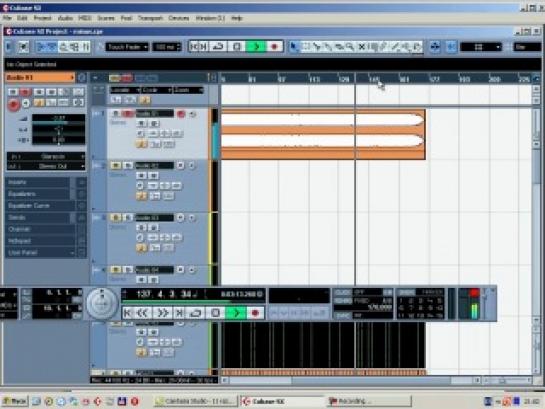Click Play in the top toolbar
The height and width of the screenshot is (409, 545).
(256, 47)
